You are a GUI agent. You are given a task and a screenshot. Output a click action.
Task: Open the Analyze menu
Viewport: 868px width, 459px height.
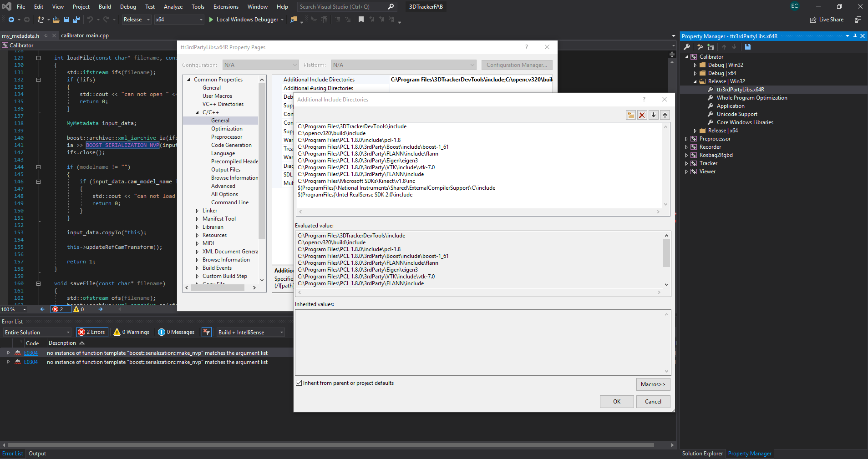[173, 6]
